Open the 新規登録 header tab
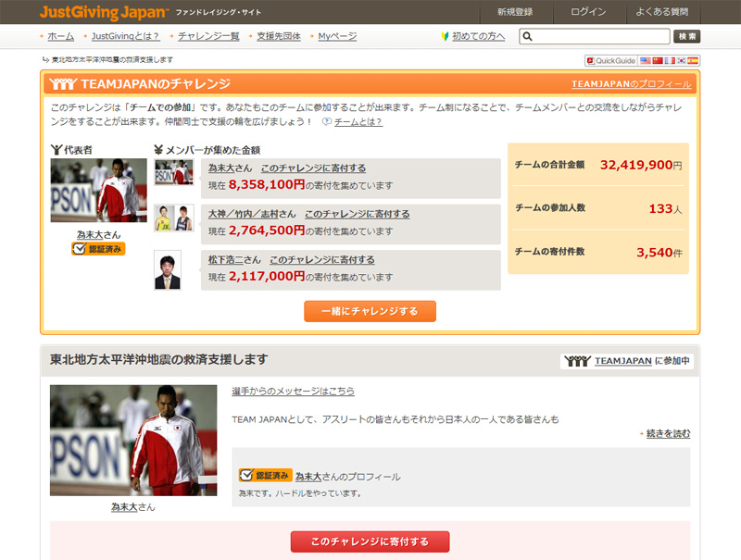 [x=515, y=12]
